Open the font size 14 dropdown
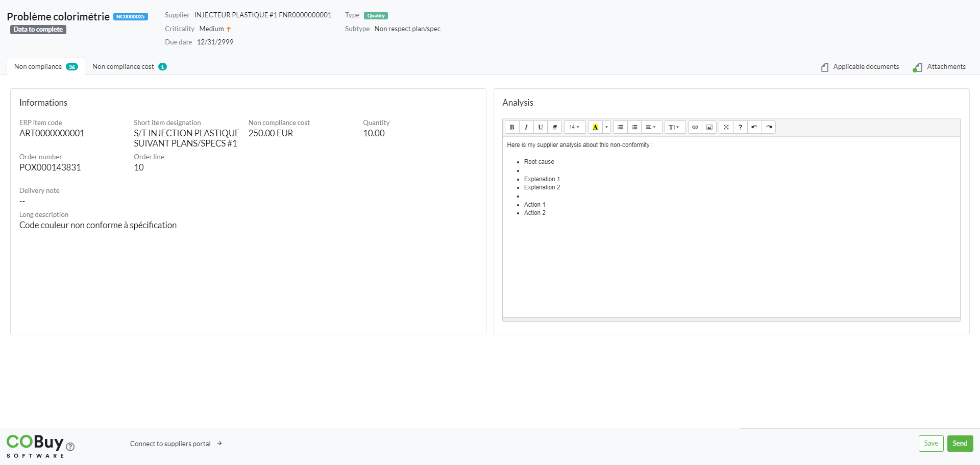Image resolution: width=980 pixels, height=465 pixels. coord(574,127)
